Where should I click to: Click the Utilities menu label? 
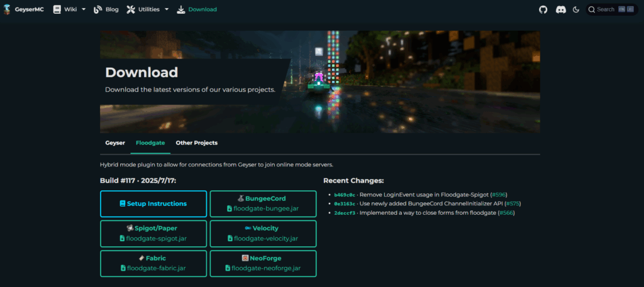pyautogui.click(x=148, y=9)
